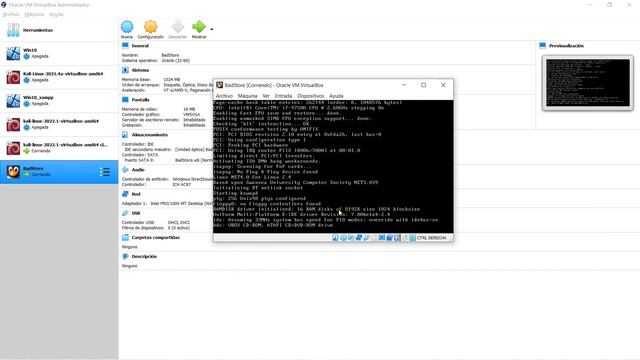Click the Nueva toolbar icon
This screenshot has width=640, height=360.
click(x=127, y=27)
